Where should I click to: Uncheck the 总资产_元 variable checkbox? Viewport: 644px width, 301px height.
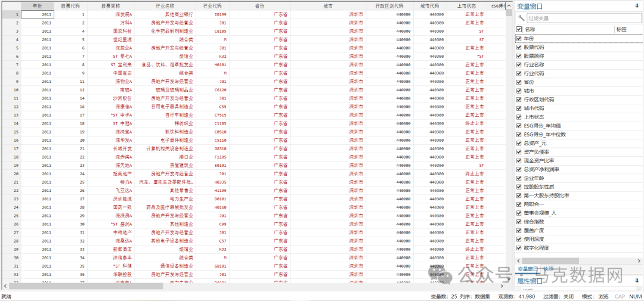(x=519, y=143)
